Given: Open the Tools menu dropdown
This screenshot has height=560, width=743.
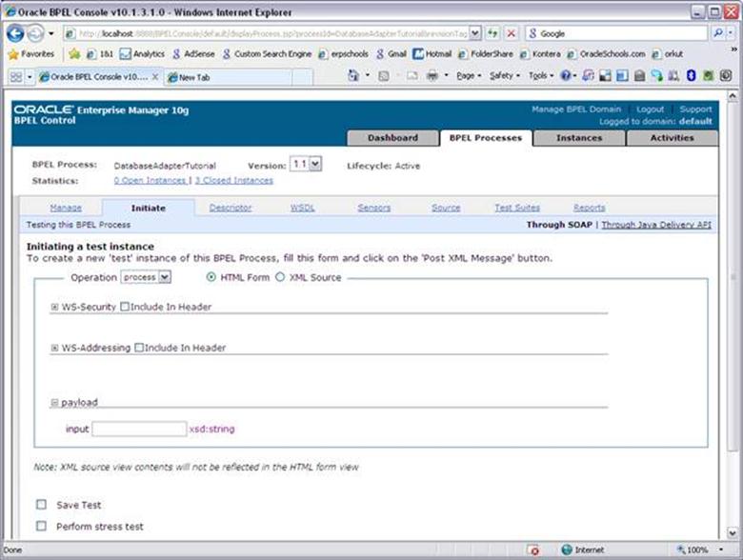Looking at the screenshot, I should tap(541, 76).
